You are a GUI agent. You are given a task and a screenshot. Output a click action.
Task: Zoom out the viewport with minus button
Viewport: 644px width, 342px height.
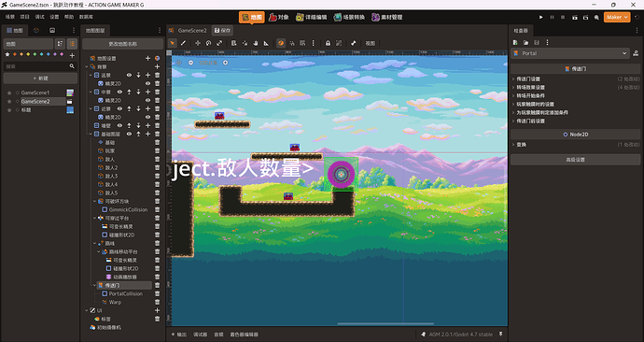pyautogui.click(x=190, y=63)
